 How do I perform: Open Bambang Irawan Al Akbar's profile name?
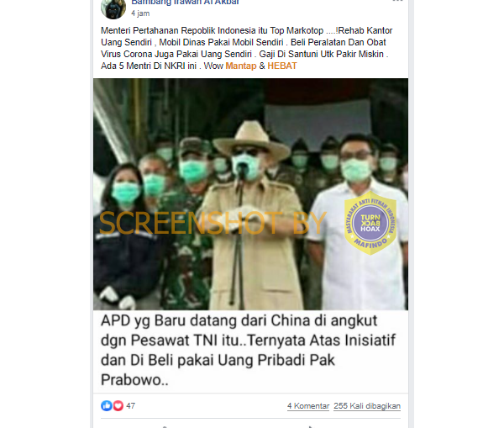[x=185, y=3]
